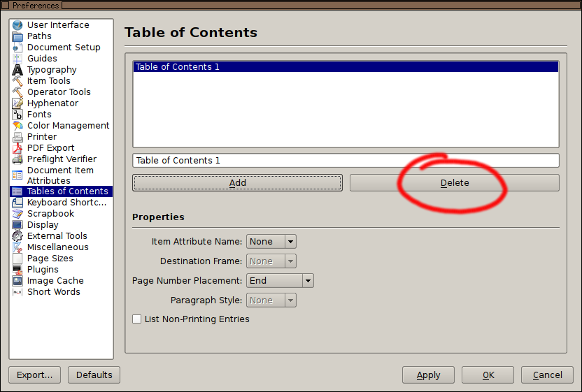Screen dimensions: 582x392
Task: Enable List Non-Printing Entries checkbox
Action: point(137,319)
